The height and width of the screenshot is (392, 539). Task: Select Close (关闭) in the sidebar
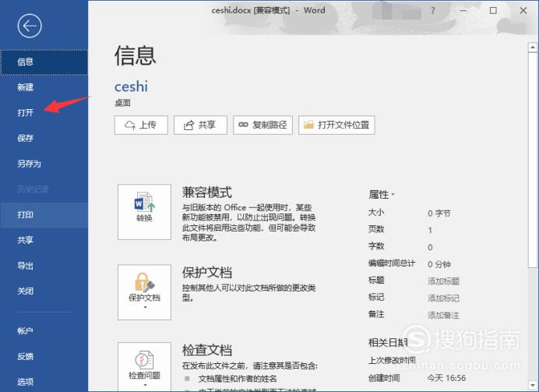pyautogui.click(x=44, y=291)
